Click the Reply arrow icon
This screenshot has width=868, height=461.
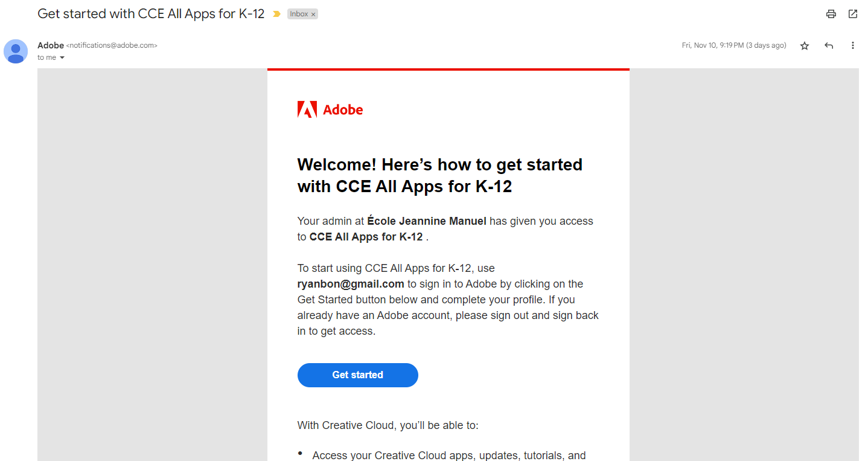pos(829,46)
